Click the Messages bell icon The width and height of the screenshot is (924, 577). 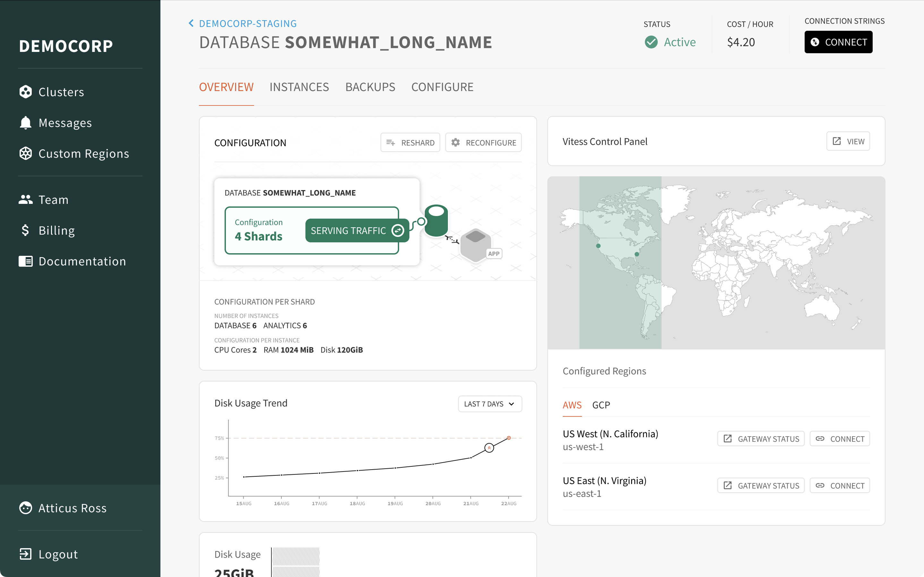pos(26,123)
